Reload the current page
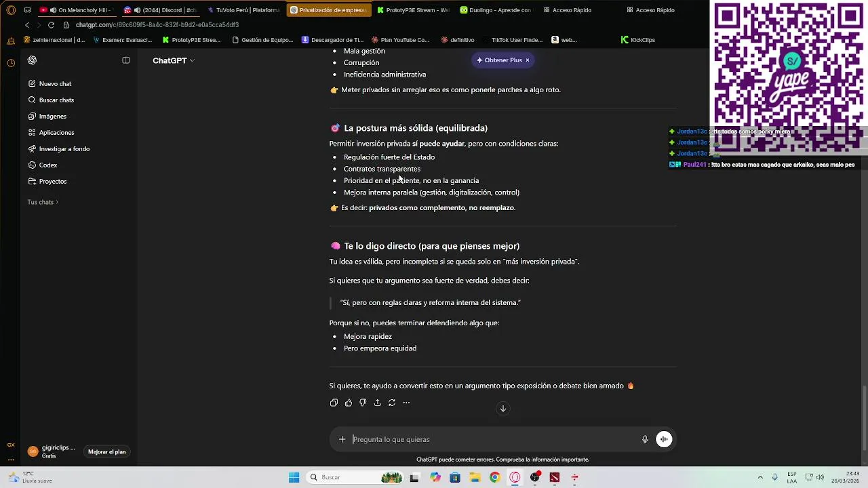The height and width of the screenshot is (488, 868). pos(51,25)
